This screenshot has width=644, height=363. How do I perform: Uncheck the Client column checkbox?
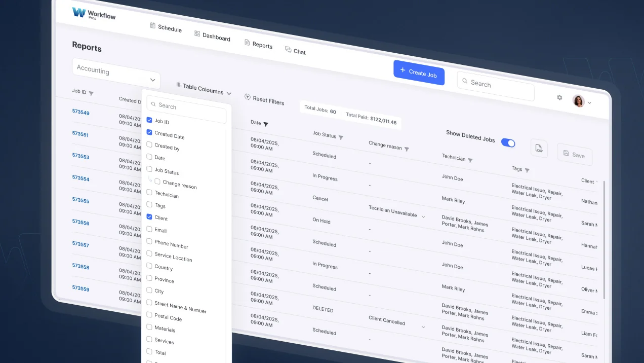point(149,216)
